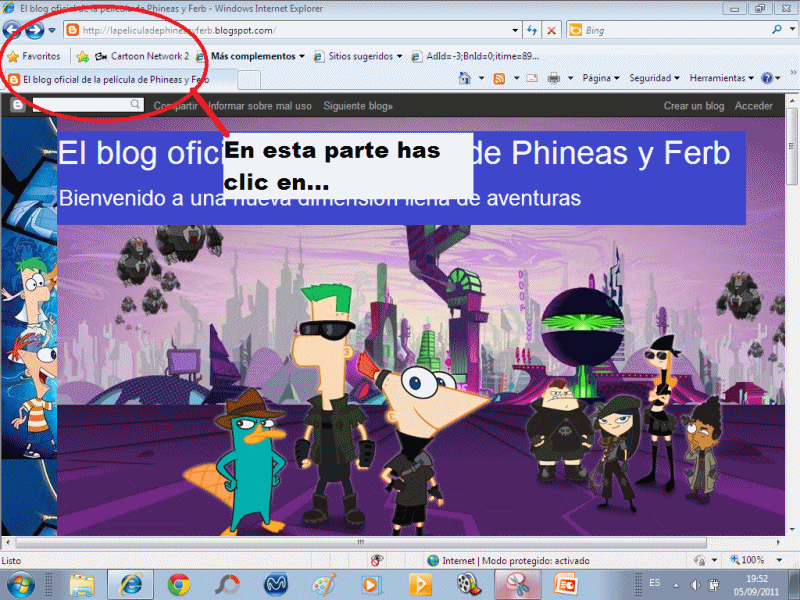Open the PowerPoint taskbar icon
Image resolution: width=800 pixels, height=600 pixels.
[x=566, y=585]
